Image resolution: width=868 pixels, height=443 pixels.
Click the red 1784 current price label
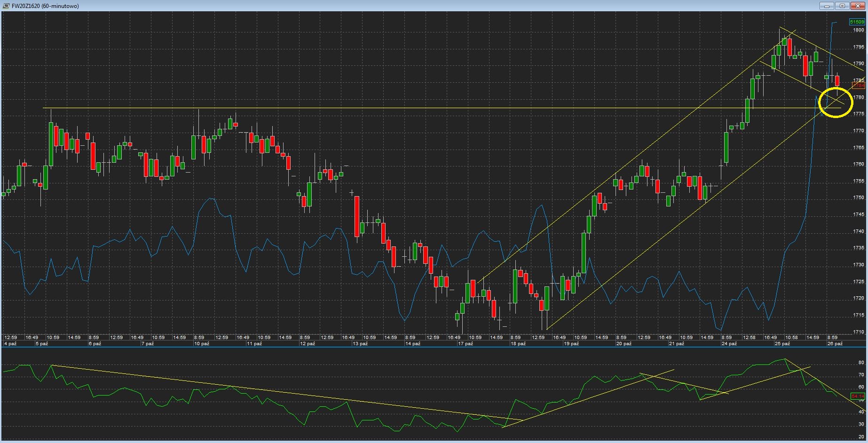858,86
